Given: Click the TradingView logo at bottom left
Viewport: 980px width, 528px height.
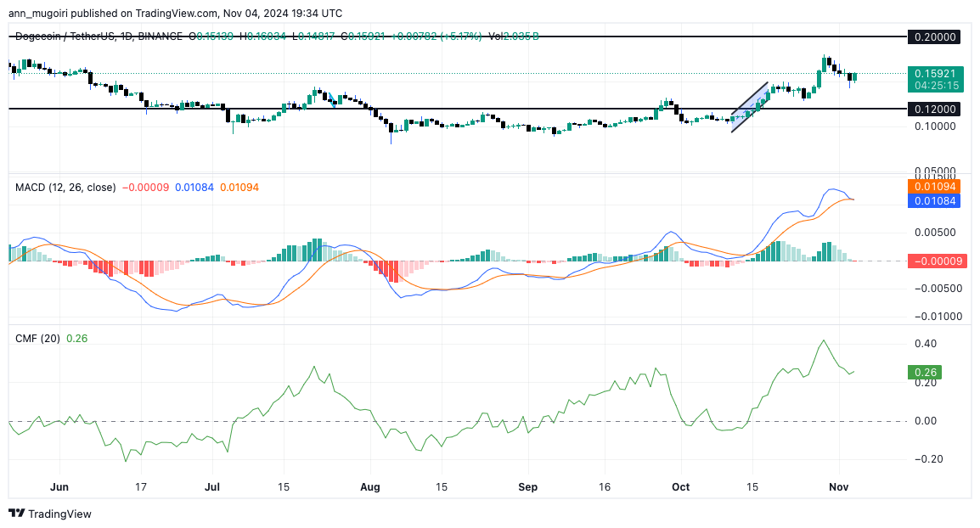Looking at the screenshot, I should pyautogui.click(x=49, y=514).
